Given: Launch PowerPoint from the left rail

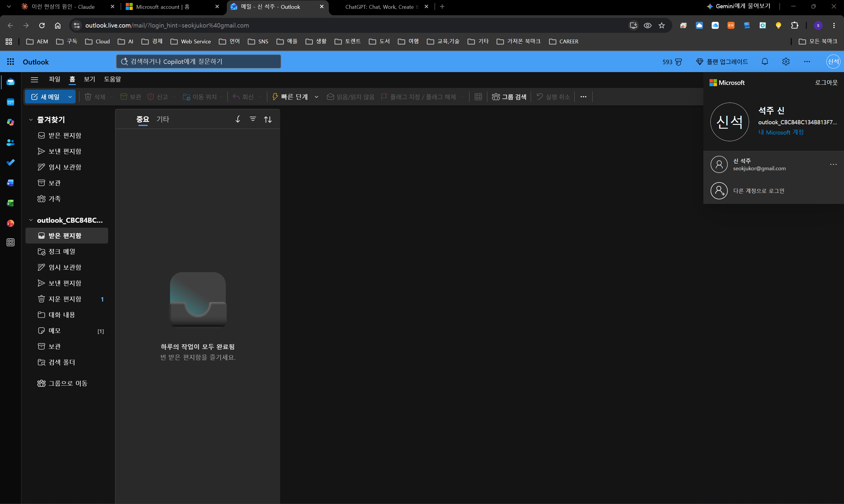Looking at the screenshot, I should tap(11, 223).
